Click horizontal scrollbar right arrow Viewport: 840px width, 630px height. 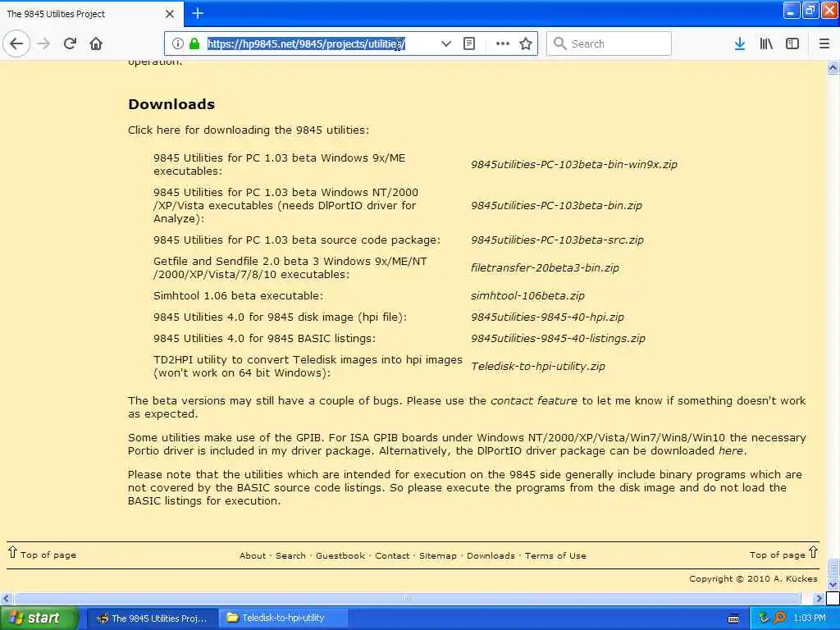tap(818, 598)
